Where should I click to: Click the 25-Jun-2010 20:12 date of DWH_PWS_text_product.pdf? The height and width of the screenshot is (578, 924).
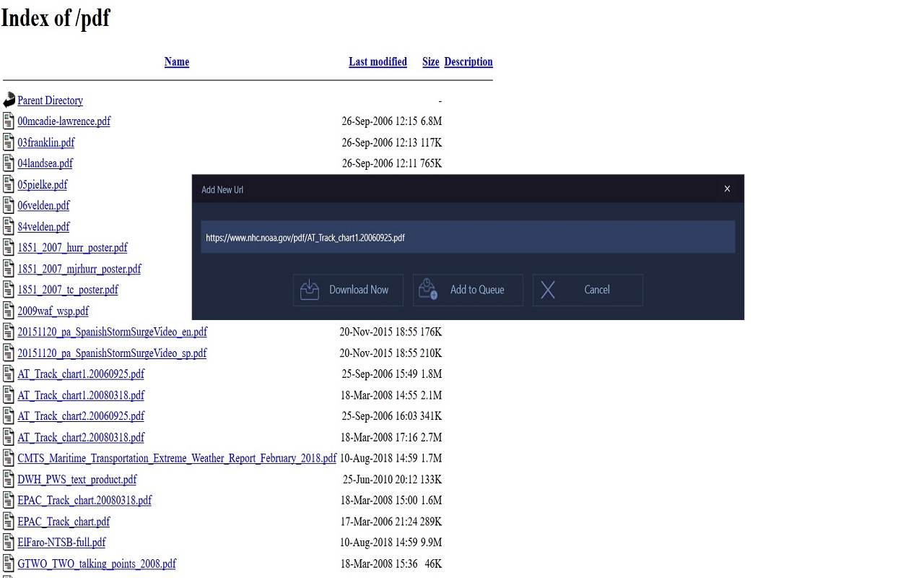pyautogui.click(x=380, y=480)
